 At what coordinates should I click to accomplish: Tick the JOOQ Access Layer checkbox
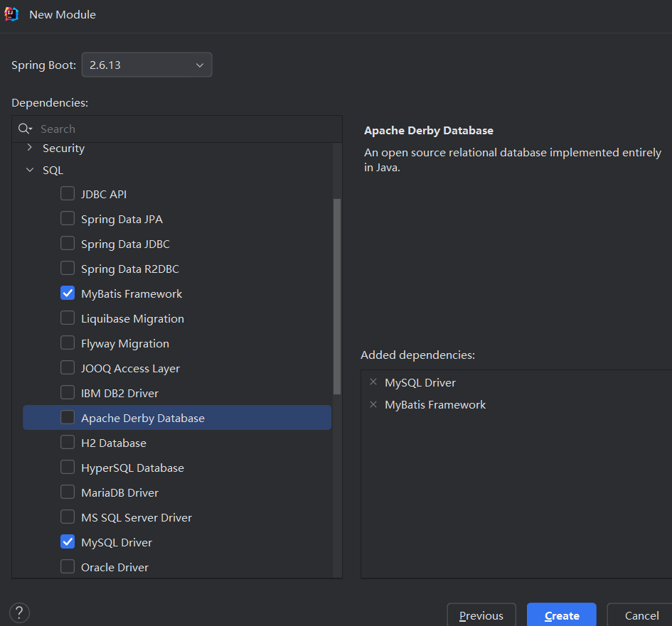tap(68, 367)
